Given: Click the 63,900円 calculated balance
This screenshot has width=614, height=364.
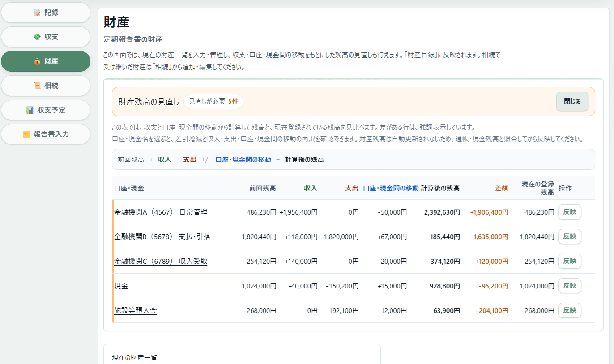Looking at the screenshot, I should tap(447, 311).
